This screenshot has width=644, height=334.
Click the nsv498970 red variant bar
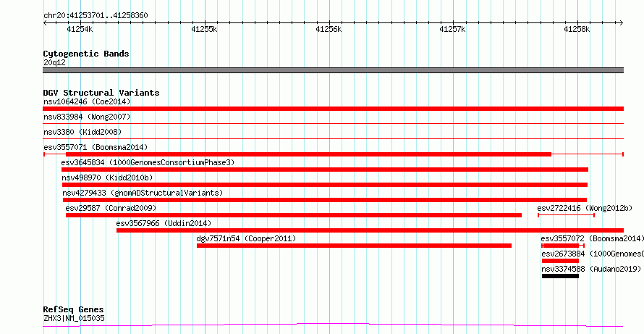[325, 185]
